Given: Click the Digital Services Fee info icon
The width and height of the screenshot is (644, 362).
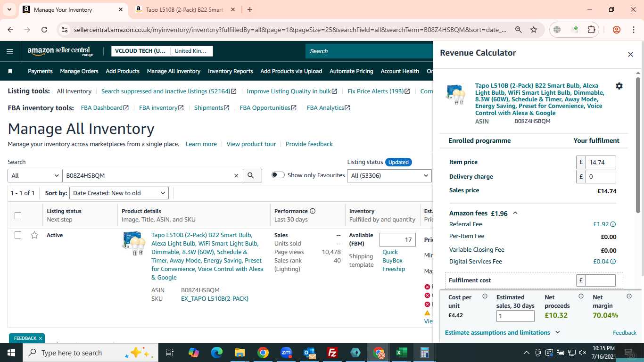Looking at the screenshot, I should click(x=613, y=262).
